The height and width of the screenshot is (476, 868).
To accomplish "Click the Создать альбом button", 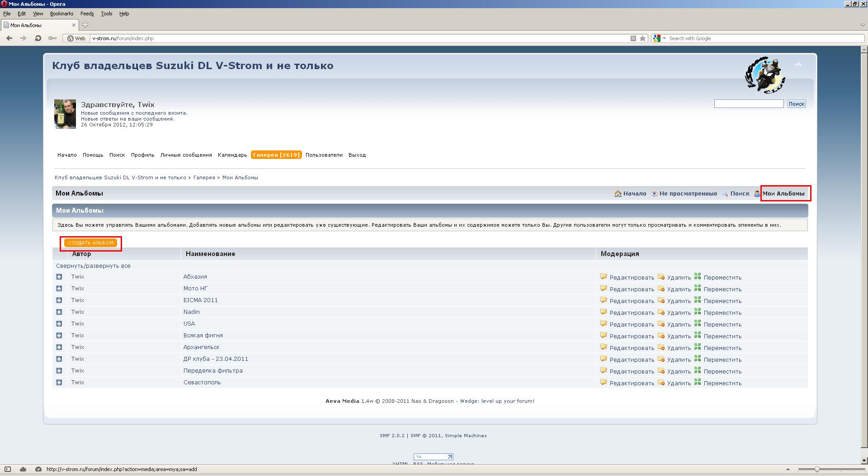I will point(90,243).
